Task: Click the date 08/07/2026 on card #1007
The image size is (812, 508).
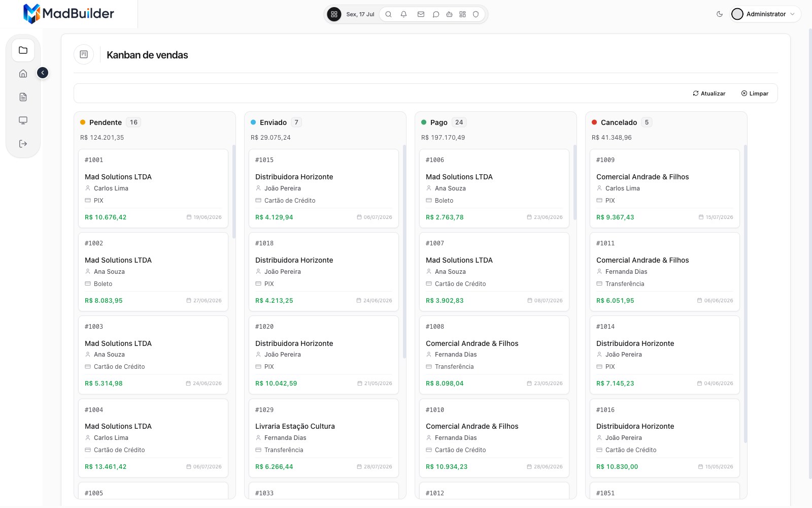Action: (x=548, y=301)
